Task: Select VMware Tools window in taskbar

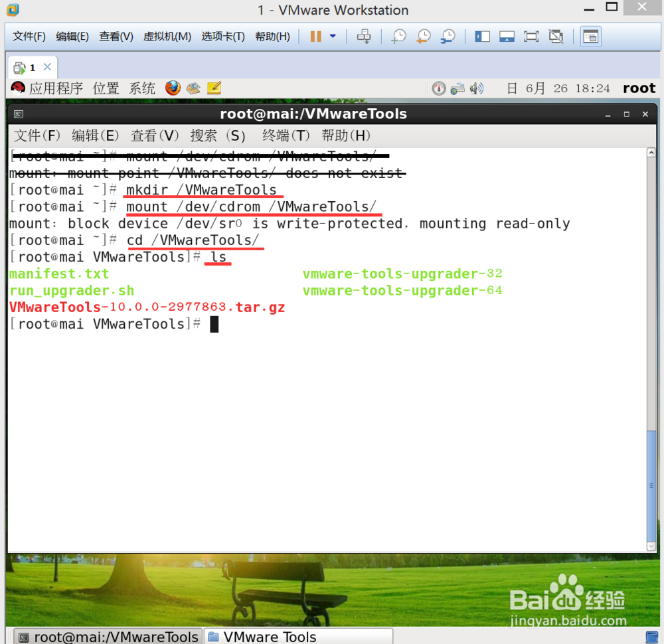Action: (298, 636)
